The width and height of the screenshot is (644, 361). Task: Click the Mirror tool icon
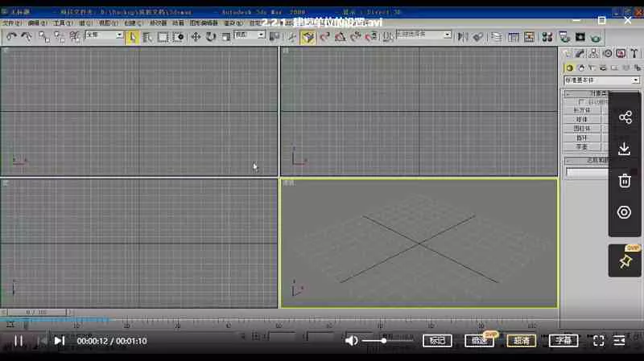pos(462,37)
